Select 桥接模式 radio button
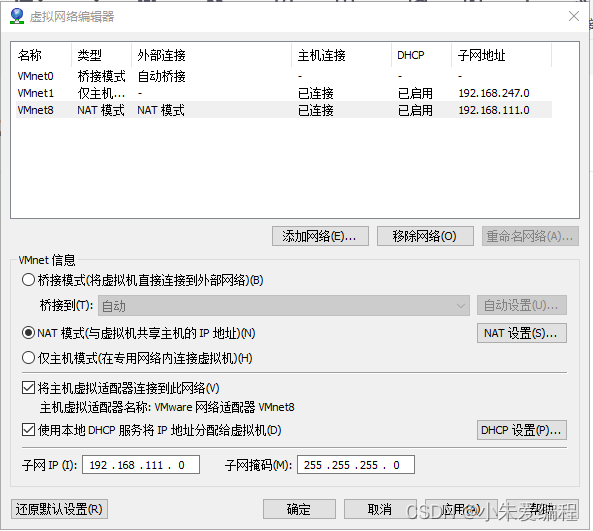593x531 pixels. (x=28, y=280)
